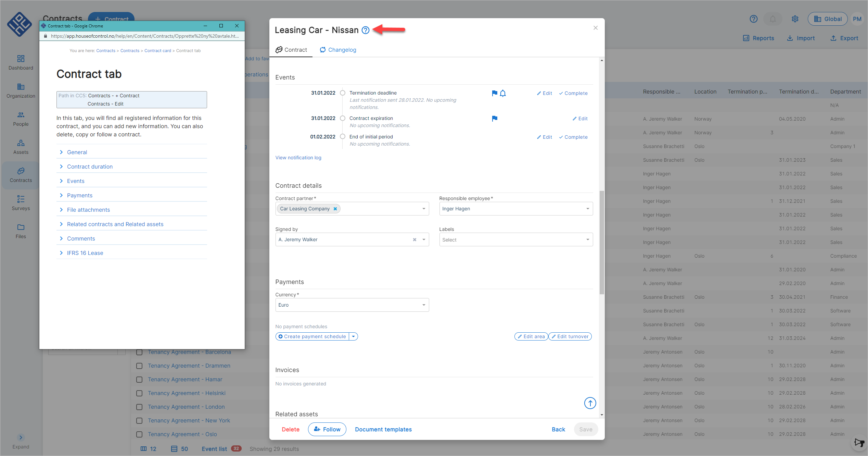The height and width of the screenshot is (456, 868).
Task: Close the Leasing Car contract dialog
Action: [x=596, y=28]
